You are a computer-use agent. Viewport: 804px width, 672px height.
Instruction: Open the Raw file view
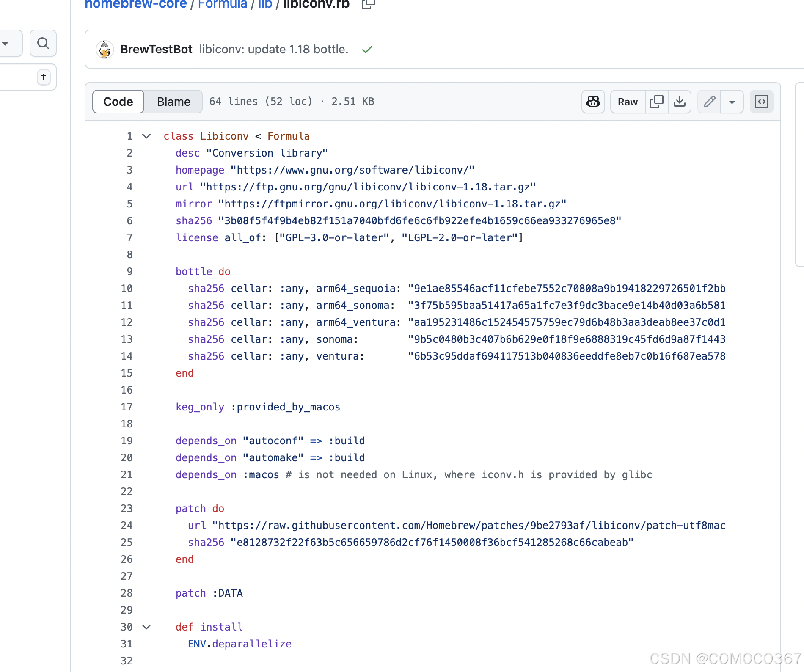627,102
